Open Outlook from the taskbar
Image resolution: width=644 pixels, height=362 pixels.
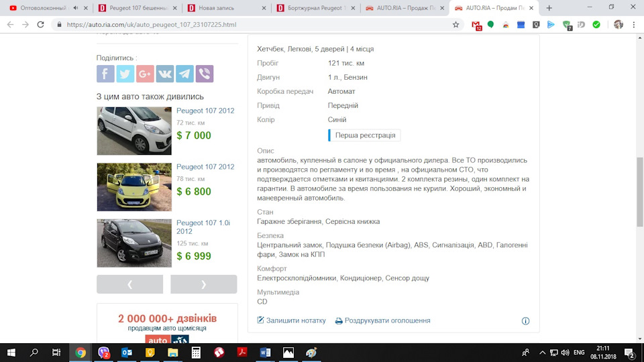127,353
